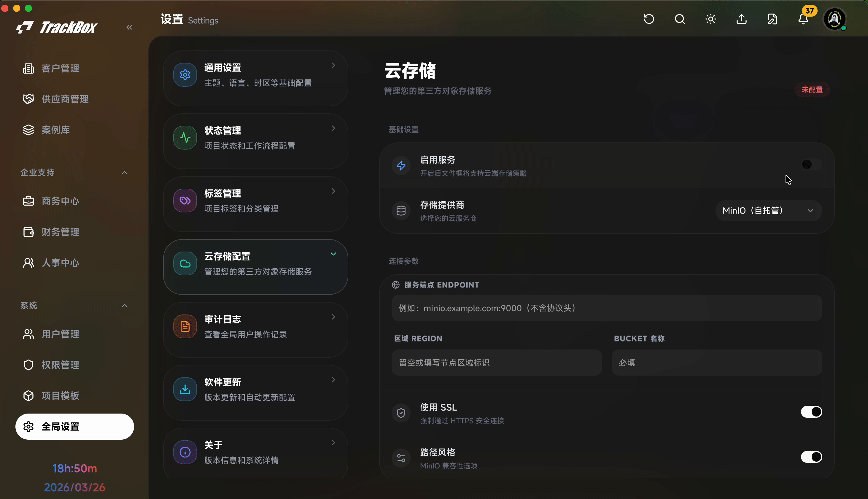The image size is (868, 499).
Task: Open 人事中心 in sidebar
Action: click(75, 263)
